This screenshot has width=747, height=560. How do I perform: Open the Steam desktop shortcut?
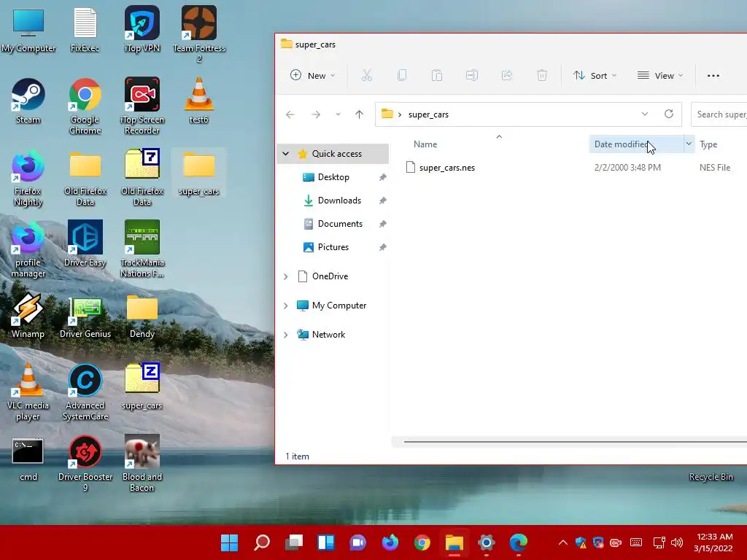coord(28,101)
